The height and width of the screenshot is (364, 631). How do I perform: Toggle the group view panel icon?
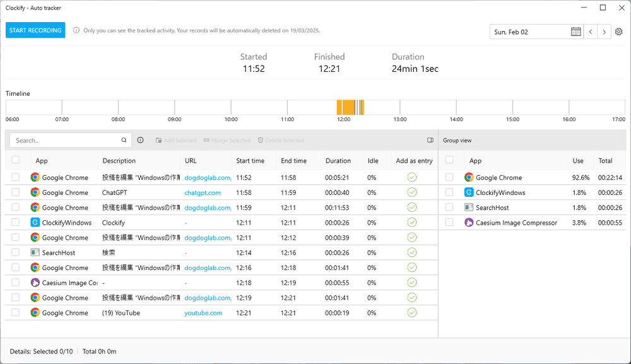pyautogui.click(x=430, y=140)
